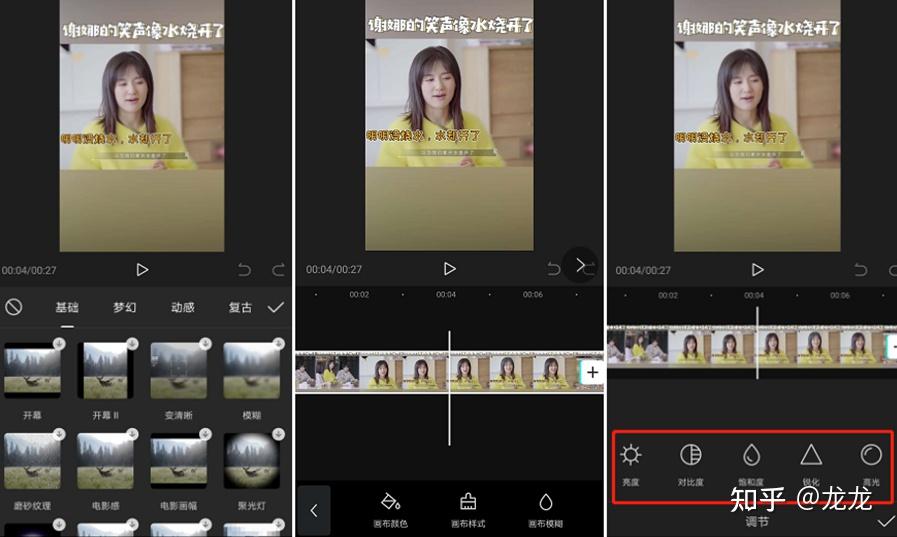
Task: Open 画布样式 canvas style
Action: pyautogui.click(x=468, y=510)
